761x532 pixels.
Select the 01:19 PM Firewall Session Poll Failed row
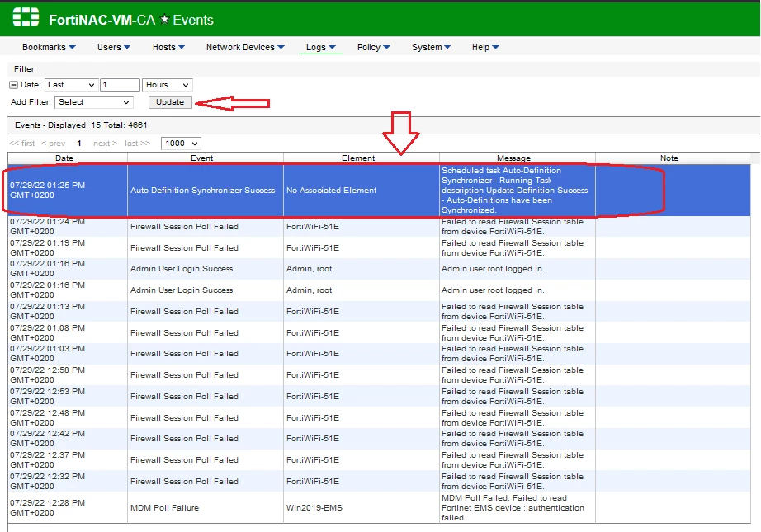coord(379,247)
